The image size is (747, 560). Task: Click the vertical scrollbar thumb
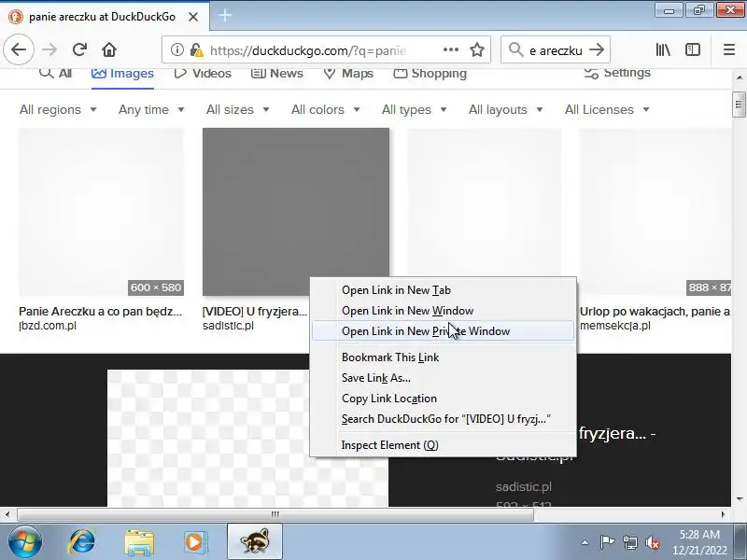(739, 105)
